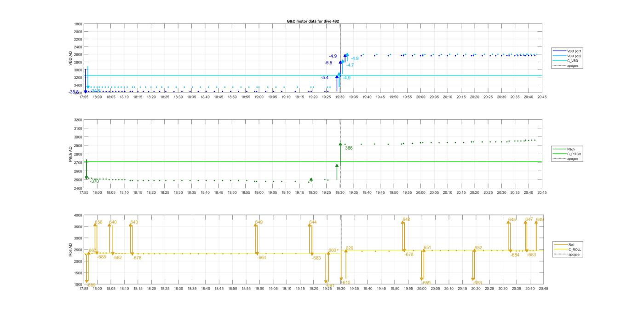Click the '642' roll data label
Viewport: 644px width, 319px height.
tap(406, 220)
